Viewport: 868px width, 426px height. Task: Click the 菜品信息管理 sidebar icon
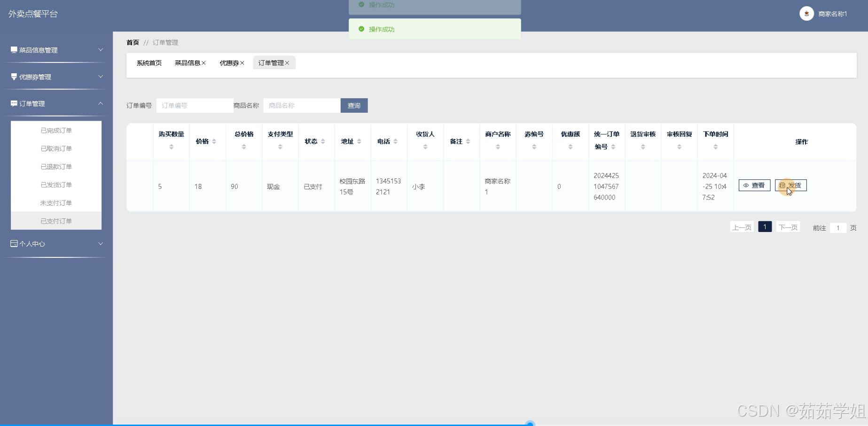point(14,50)
